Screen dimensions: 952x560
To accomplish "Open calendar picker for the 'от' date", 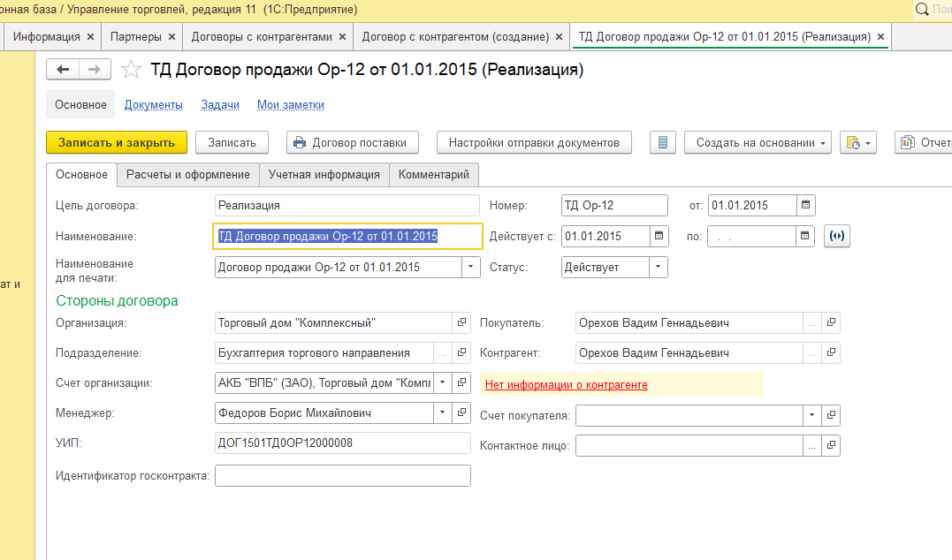I will point(805,206).
